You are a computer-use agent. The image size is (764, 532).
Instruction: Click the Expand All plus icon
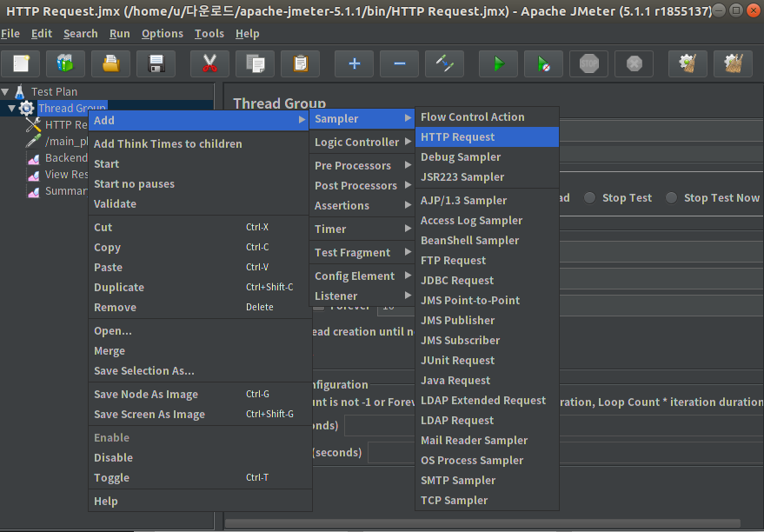coord(355,63)
